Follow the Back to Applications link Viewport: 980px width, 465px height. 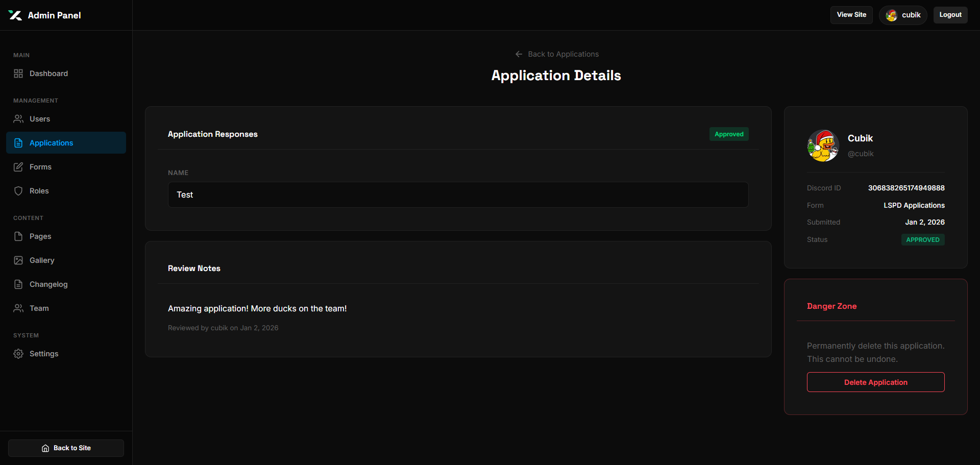tap(557, 54)
